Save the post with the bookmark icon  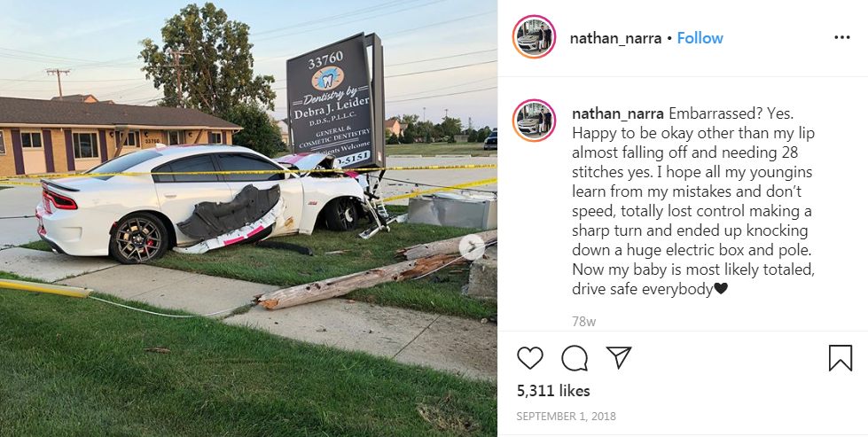click(840, 358)
